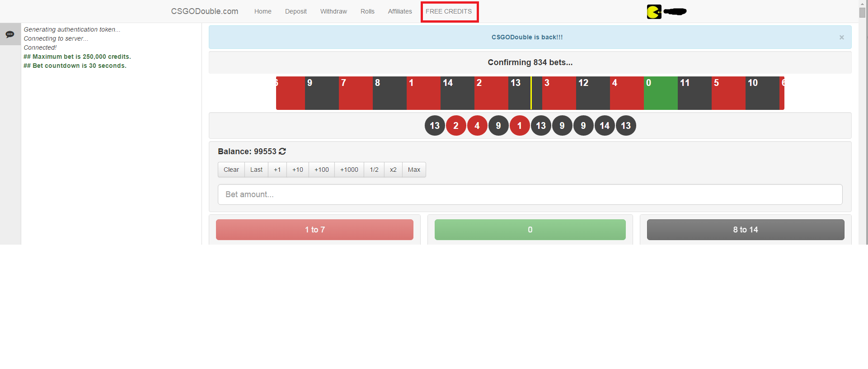This screenshot has width=868, height=369.
Task: Click the green 0 tile on the wheel
Action: pos(661,93)
